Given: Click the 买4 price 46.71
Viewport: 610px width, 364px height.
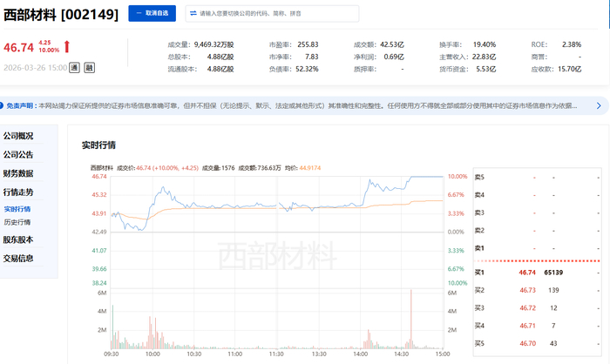Looking at the screenshot, I should click(527, 326).
